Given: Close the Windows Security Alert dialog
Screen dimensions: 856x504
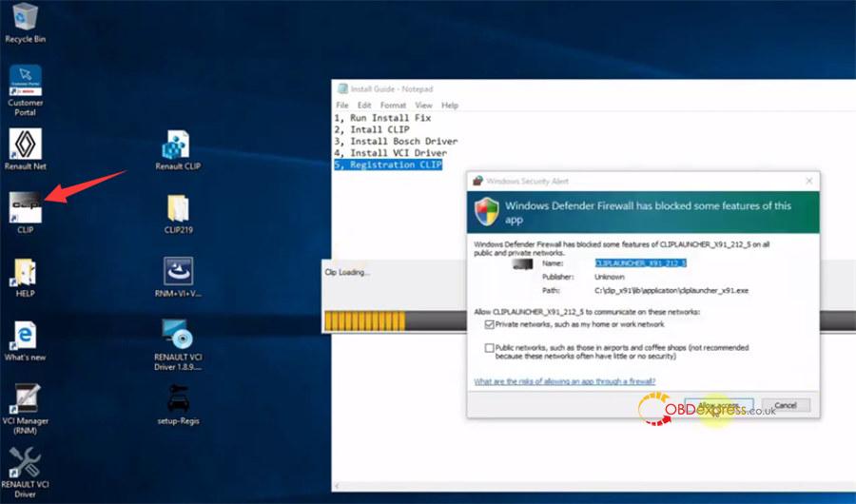Looking at the screenshot, I should (809, 181).
